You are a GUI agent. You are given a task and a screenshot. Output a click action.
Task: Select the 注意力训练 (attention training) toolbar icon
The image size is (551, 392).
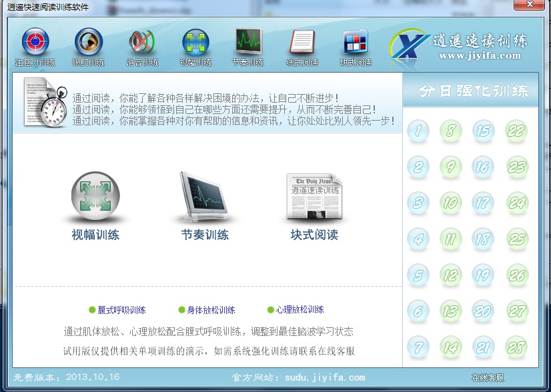(34, 45)
